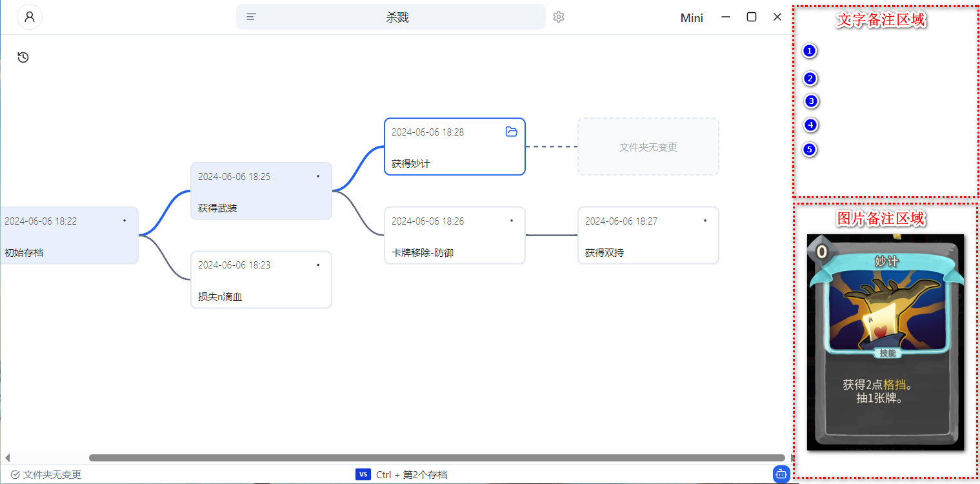The image size is (980, 484).
Task: Click the timestamp 2024-06-06 18:26
Action: coord(428,221)
